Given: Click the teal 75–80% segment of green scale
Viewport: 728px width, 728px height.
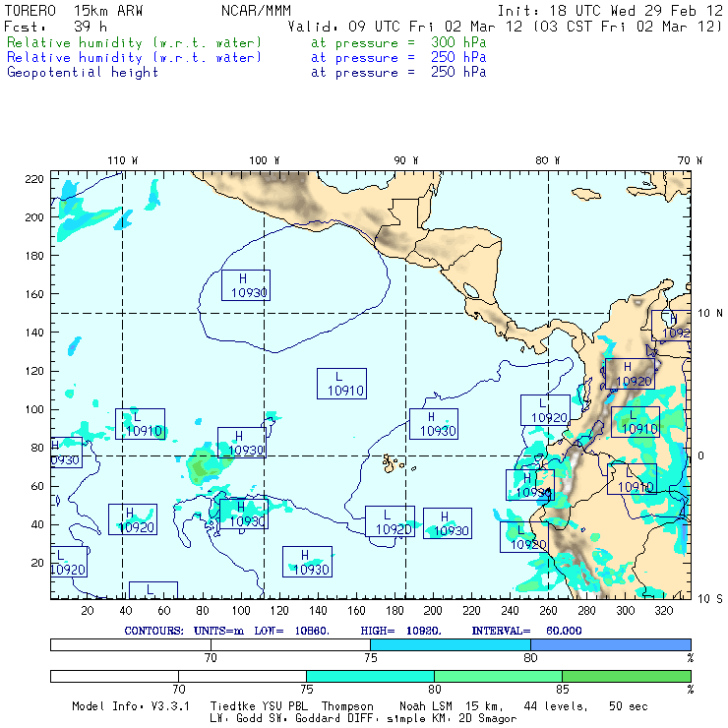Looking at the screenshot, I should pyautogui.click(x=370, y=676).
